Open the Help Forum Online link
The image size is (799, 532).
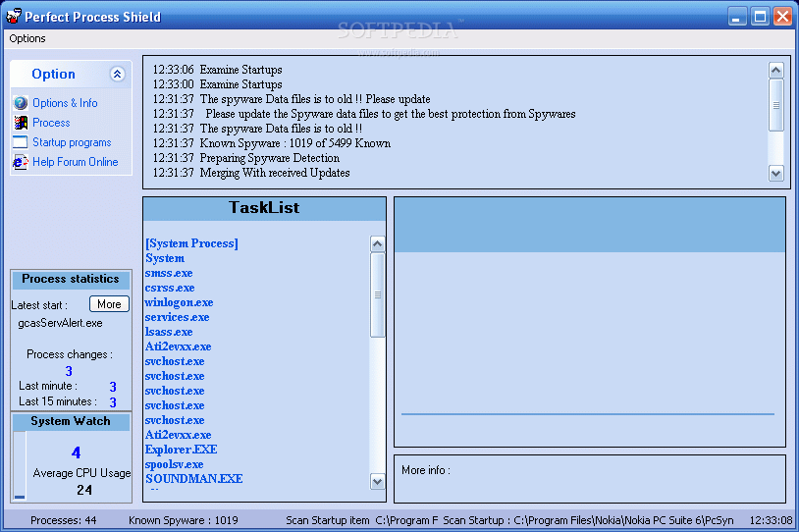coord(76,162)
